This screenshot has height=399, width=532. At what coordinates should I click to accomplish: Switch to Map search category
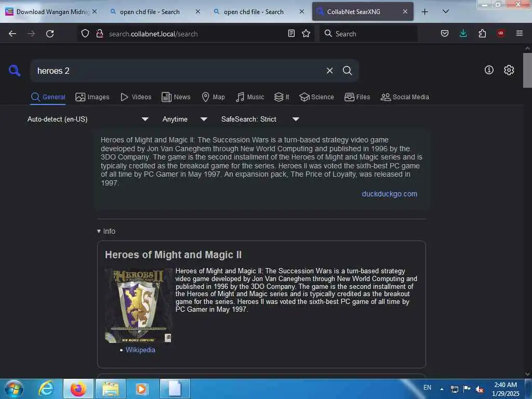pyautogui.click(x=213, y=97)
